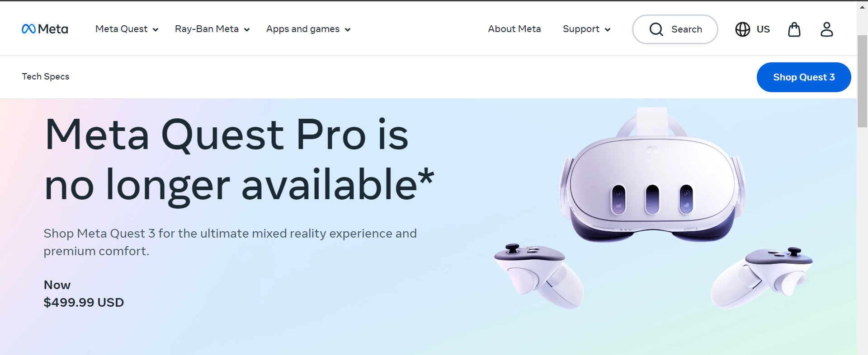868x355 pixels.
Task: Click the Meta logo
Action: [45, 29]
